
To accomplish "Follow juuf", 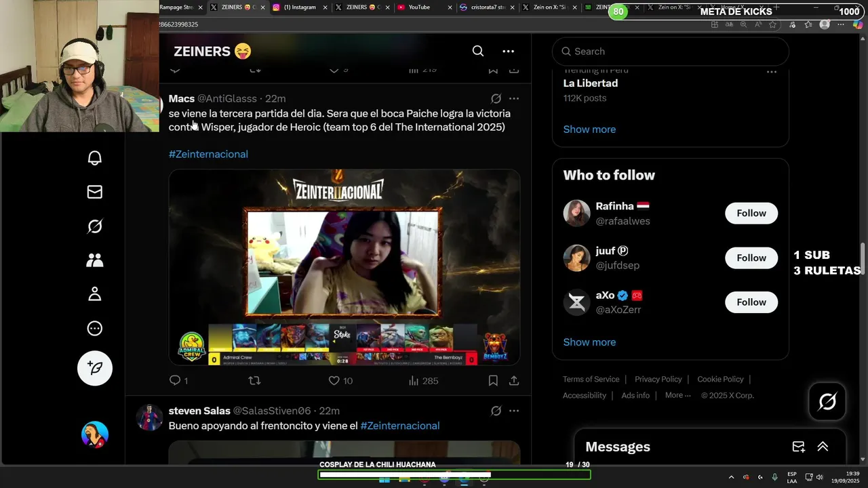I will [x=751, y=258].
